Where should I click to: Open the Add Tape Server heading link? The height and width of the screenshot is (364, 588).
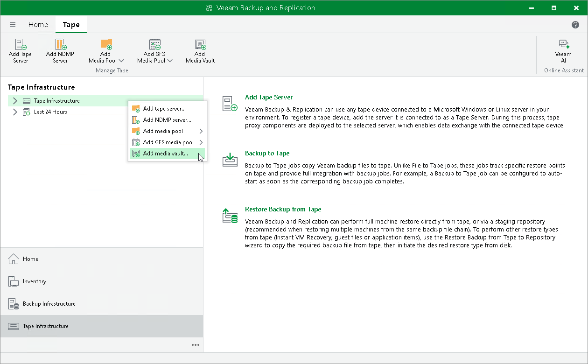click(x=269, y=98)
